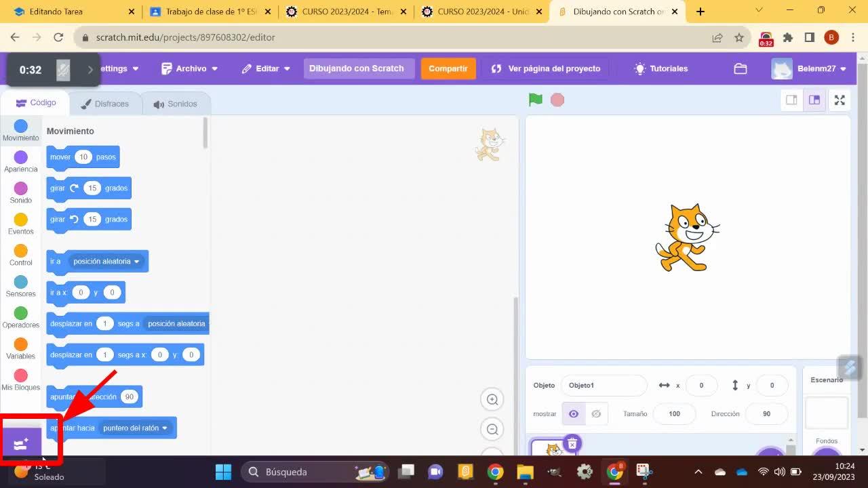Select the Control blocks category
The image size is (868, 488).
(x=21, y=256)
